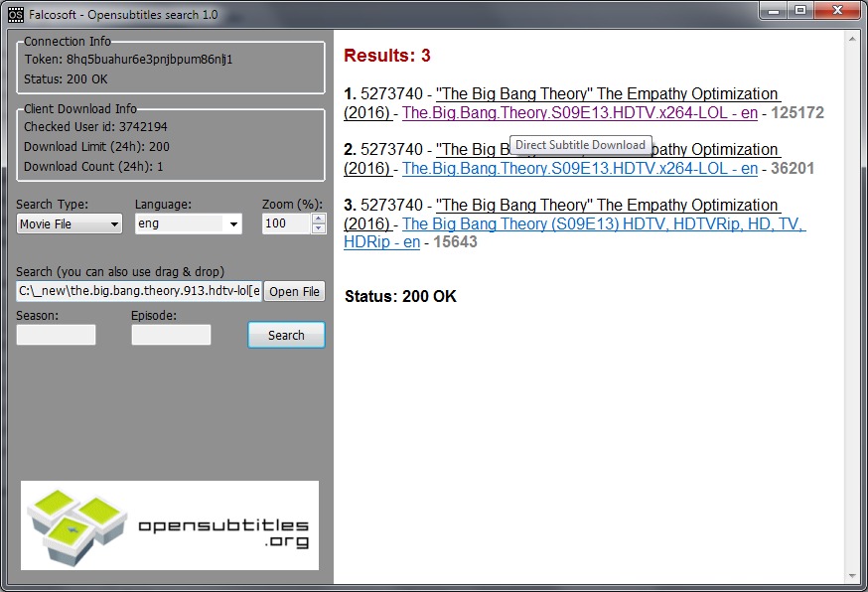Close the Opensubtitles search window
The image size is (868, 592).
(x=837, y=11)
